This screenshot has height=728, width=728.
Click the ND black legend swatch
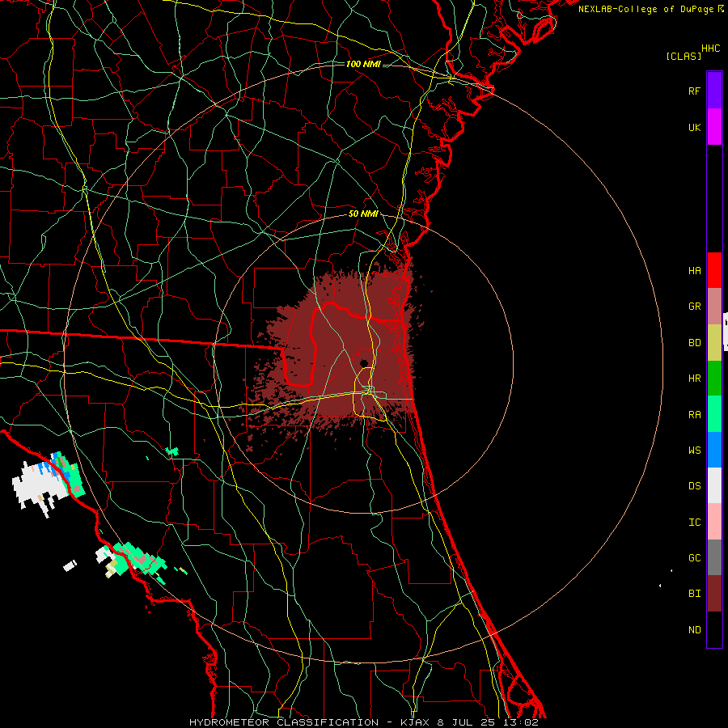pyautogui.click(x=714, y=629)
